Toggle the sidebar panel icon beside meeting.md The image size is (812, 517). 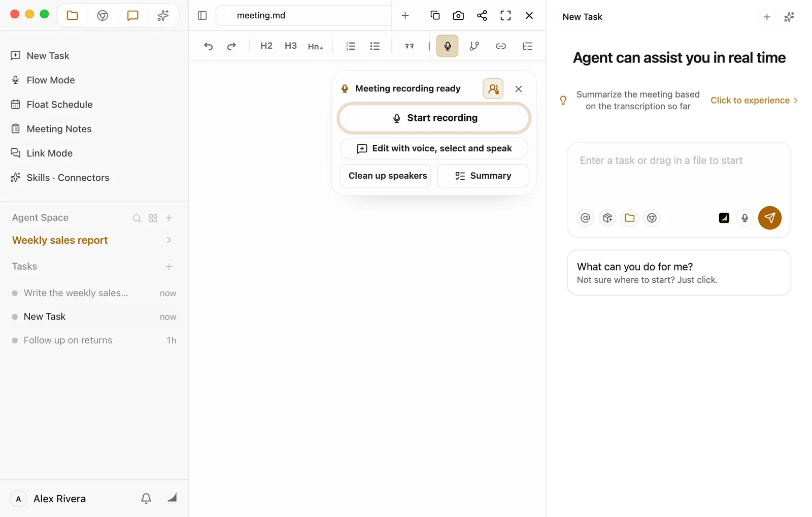pyautogui.click(x=202, y=15)
